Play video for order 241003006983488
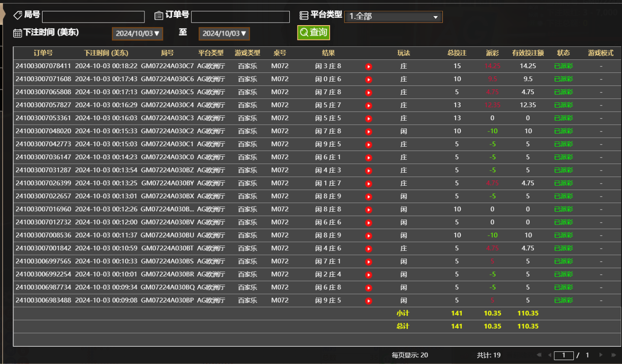 pos(369,300)
